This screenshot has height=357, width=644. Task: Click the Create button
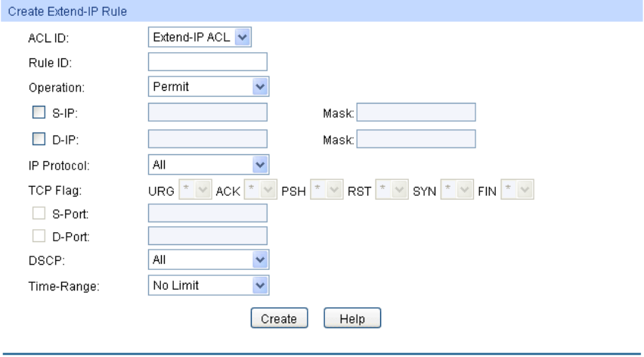tap(279, 318)
